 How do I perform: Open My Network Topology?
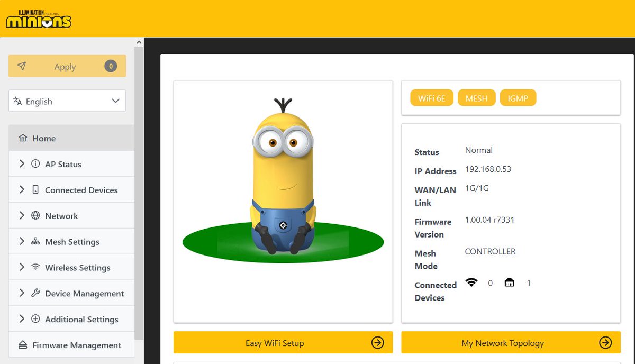pos(511,343)
